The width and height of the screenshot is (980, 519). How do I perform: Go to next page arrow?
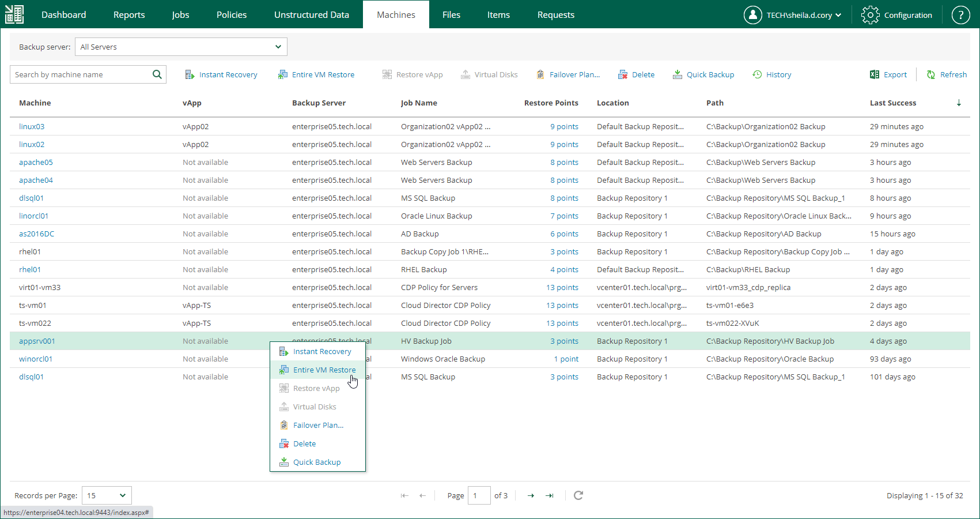pos(531,495)
